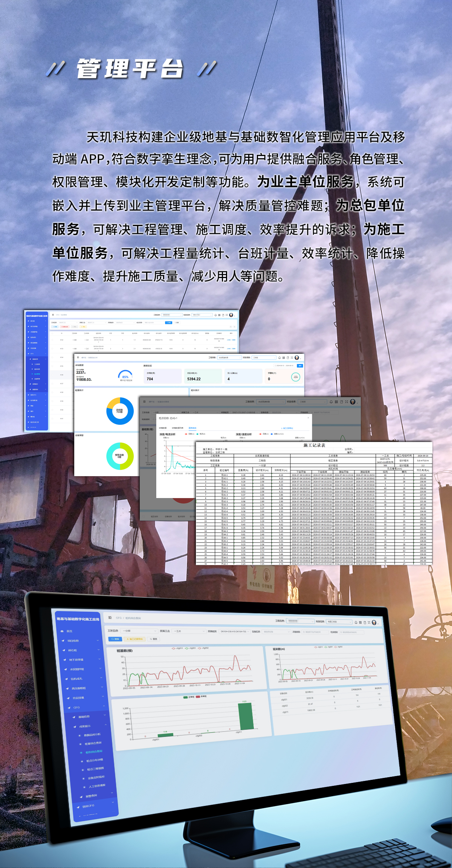Click the blue 搜索 button in the 数据品控分析 window
452x868 pixels.
click(x=300, y=366)
